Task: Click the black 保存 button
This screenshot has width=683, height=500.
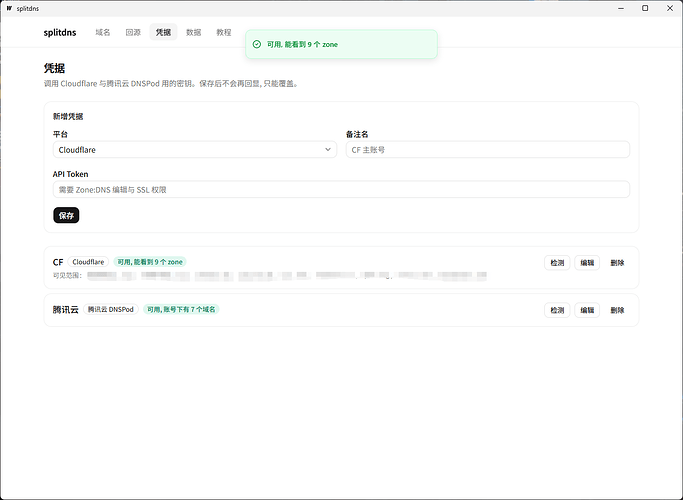Action: tap(66, 215)
